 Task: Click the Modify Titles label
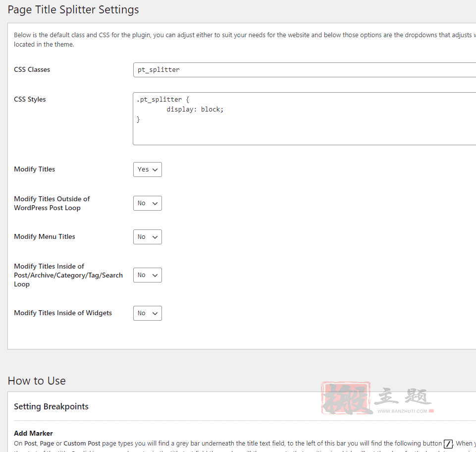click(x=35, y=169)
